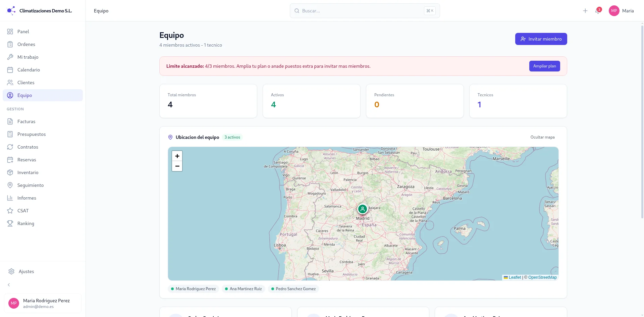Click the notification bell with 3 alerts
The image size is (644, 317).
click(x=598, y=10)
